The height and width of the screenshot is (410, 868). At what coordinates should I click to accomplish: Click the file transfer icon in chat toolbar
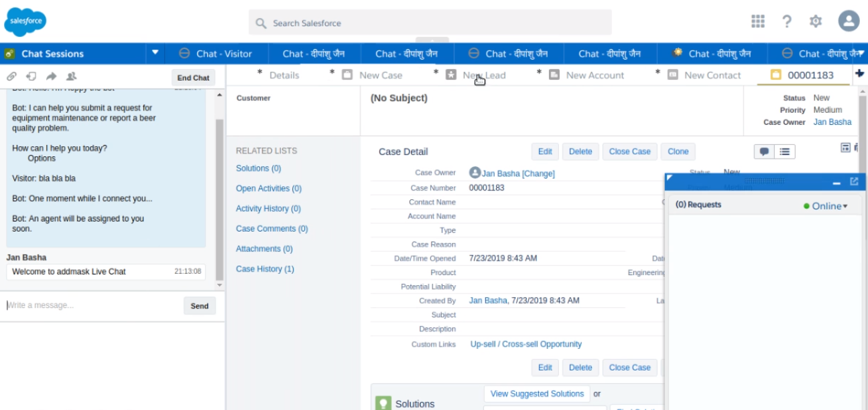tap(31, 76)
